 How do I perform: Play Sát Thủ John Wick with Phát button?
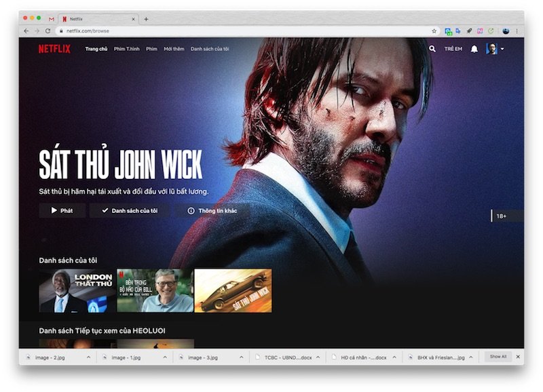pyautogui.click(x=62, y=210)
